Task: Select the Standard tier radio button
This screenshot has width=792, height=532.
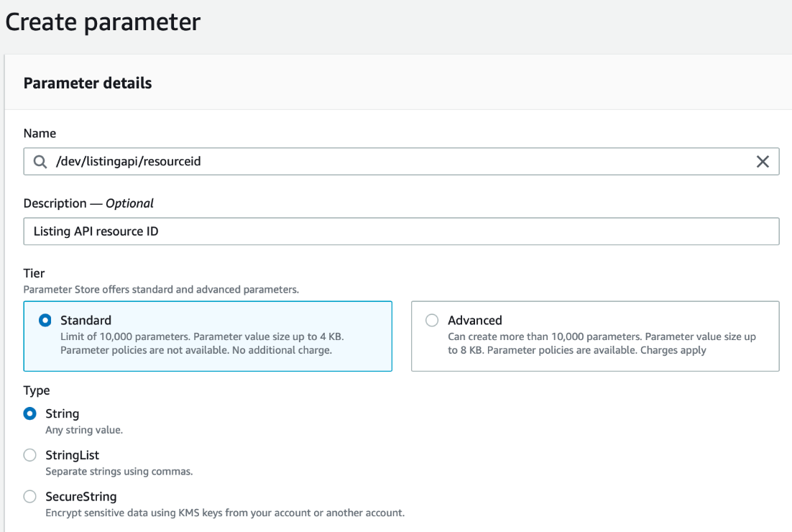Action: pos(45,321)
